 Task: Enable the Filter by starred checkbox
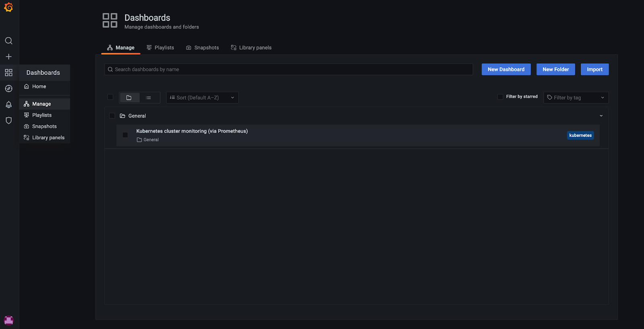pyautogui.click(x=500, y=97)
